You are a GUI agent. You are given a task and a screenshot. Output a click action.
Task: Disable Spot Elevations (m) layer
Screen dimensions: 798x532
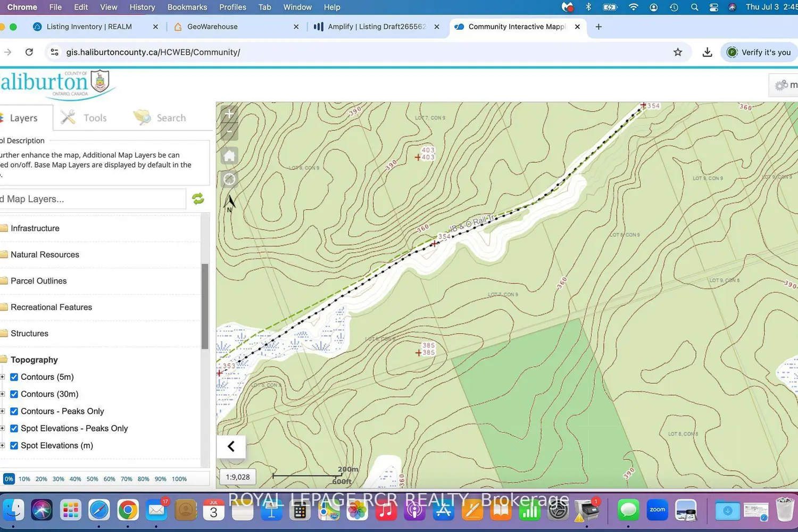(x=14, y=445)
